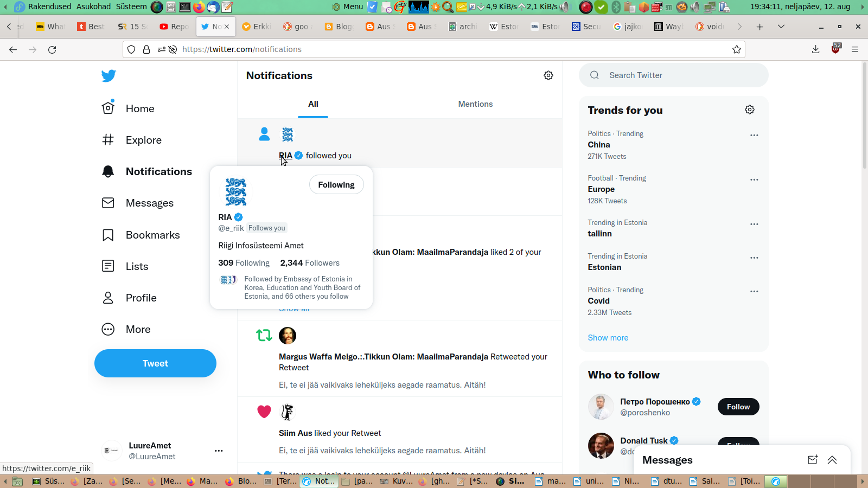The height and width of the screenshot is (488, 868).
Task: Click the Following button for RIA
Action: coord(336,184)
